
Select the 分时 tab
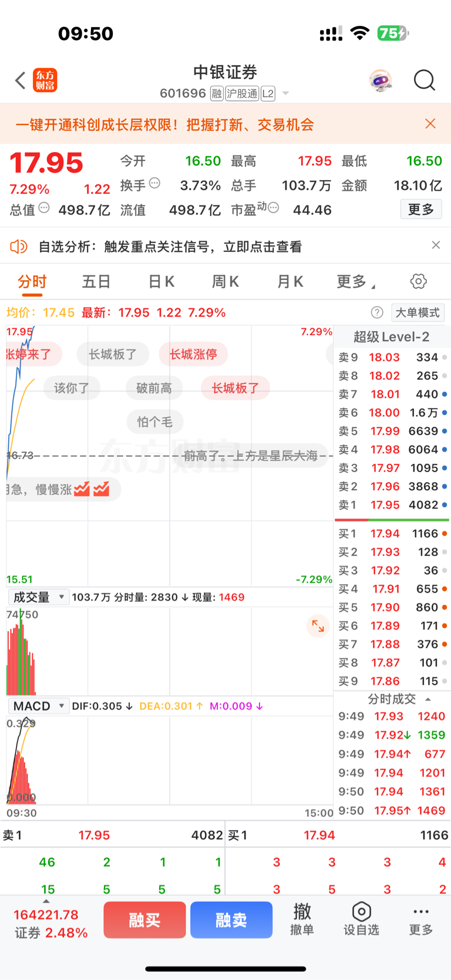[32, 282]
